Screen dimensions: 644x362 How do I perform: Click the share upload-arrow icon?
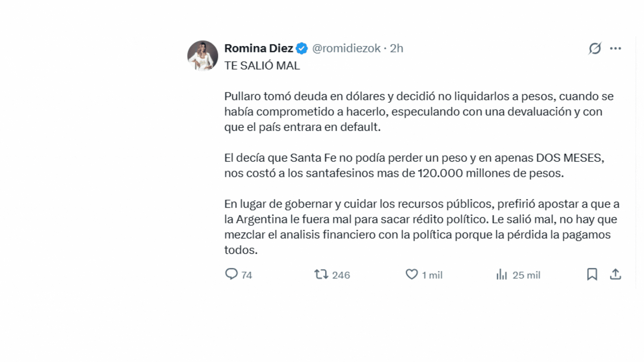(x=615, y=274)
